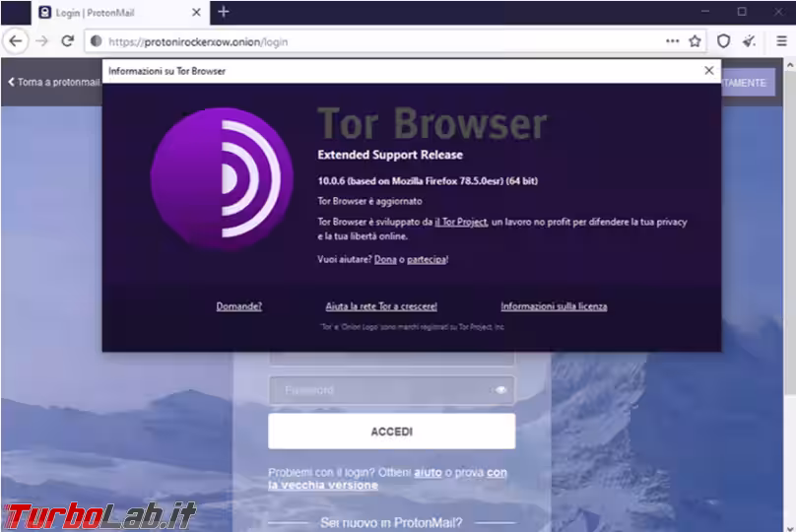This screenshot has width=796, height=532.
Task: Click the Password input field
Action: [x=391, y=390]
